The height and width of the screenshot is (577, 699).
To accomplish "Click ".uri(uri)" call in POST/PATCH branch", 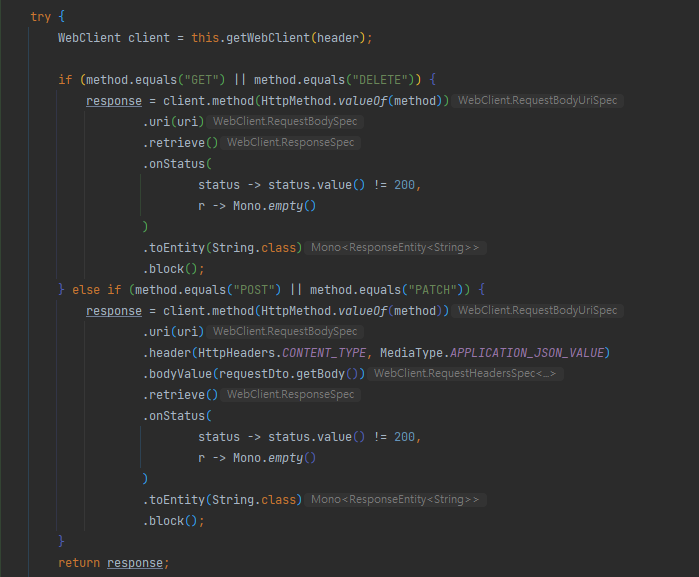I will 173,332.
